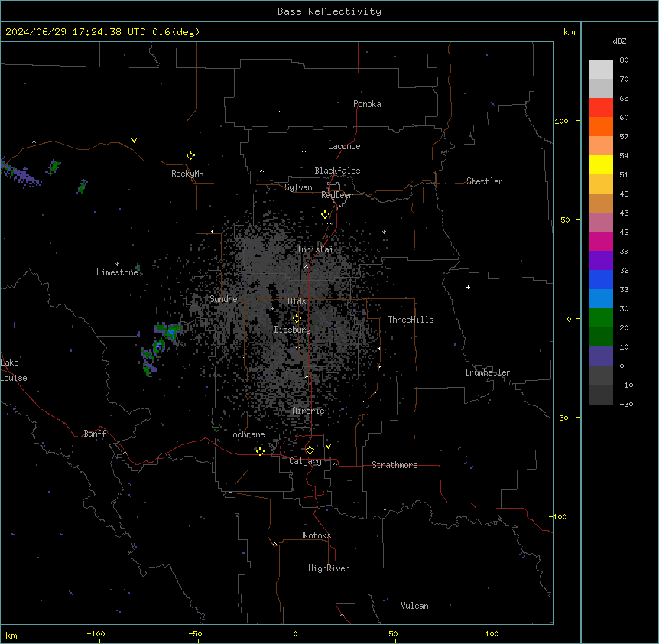This screenshot has height=644, width=659.
Task: Click the salmon 57-54 dBZ legend swatch
Action: (x=601, y=146)
